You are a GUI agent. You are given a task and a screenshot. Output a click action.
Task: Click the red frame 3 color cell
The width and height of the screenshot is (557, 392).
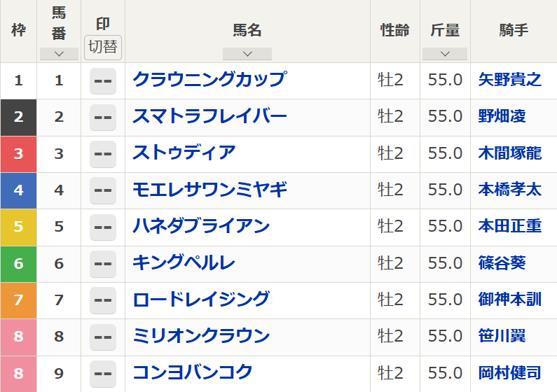(x=19, y=153)
